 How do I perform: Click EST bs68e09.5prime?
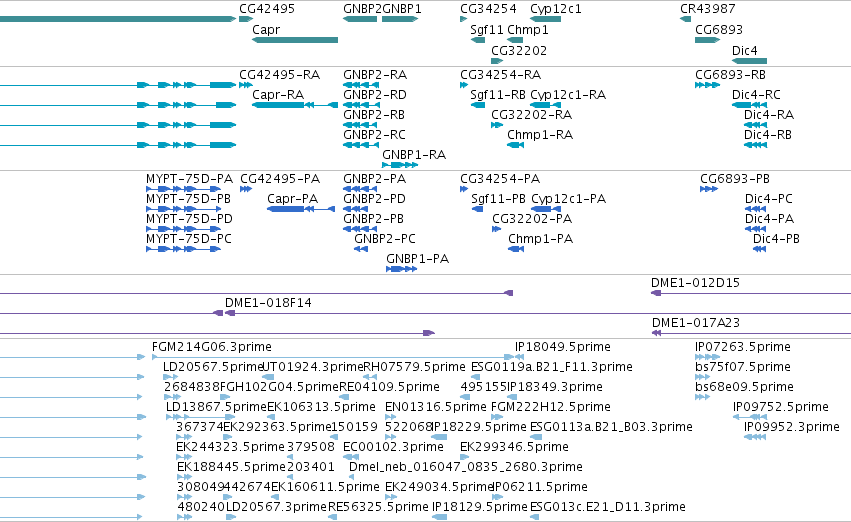744,387
